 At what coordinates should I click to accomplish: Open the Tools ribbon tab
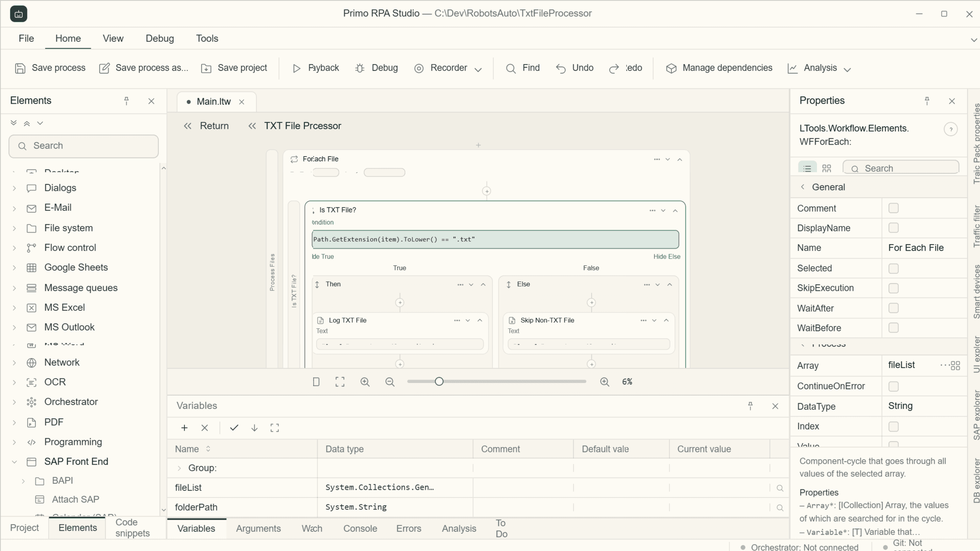tap(207, 38)
